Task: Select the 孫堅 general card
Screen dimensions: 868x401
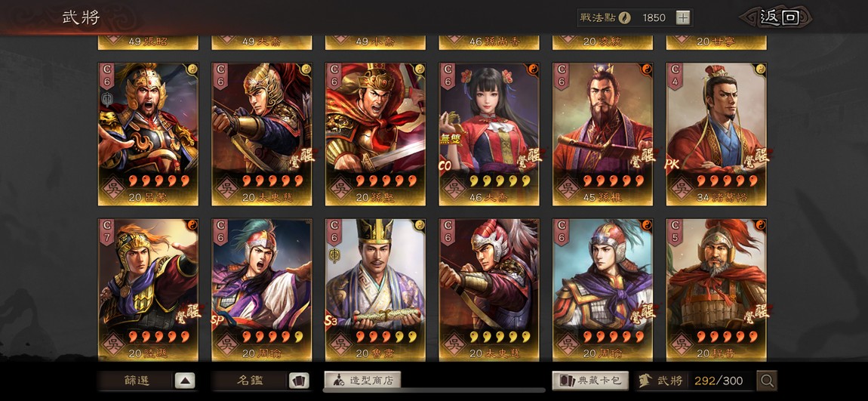Action: (x=375, y=134)
